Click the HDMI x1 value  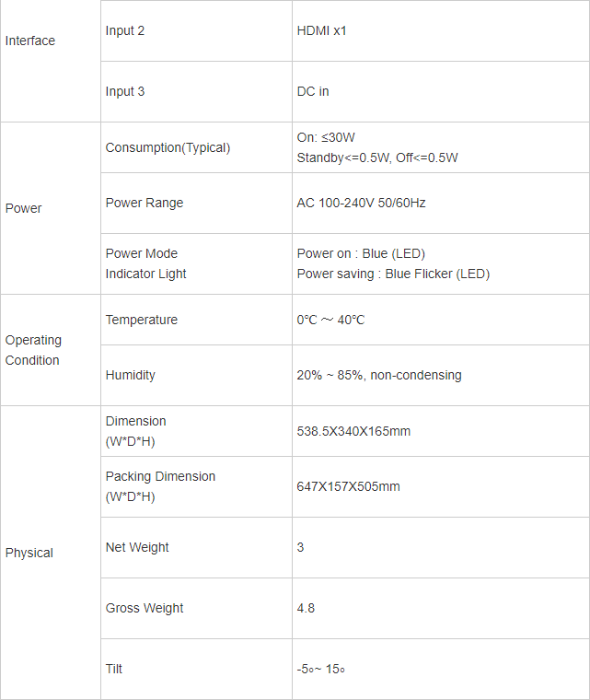[321, 31]
